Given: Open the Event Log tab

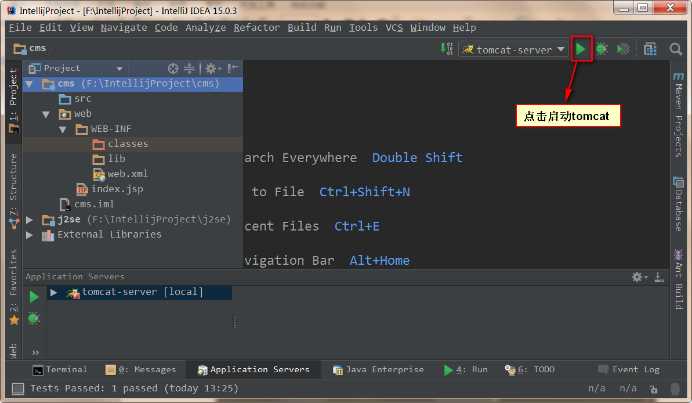Looking at the screenshot, I should click(629, 369).
